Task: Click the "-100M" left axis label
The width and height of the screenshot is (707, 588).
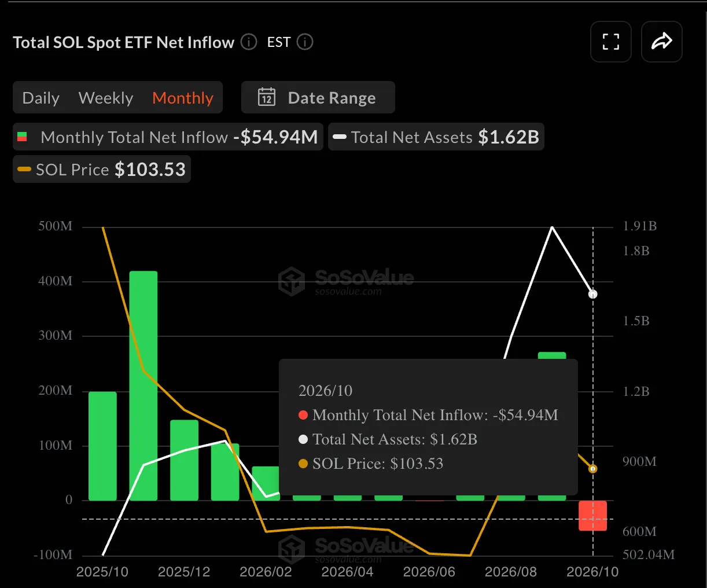Action: (53, 554)
